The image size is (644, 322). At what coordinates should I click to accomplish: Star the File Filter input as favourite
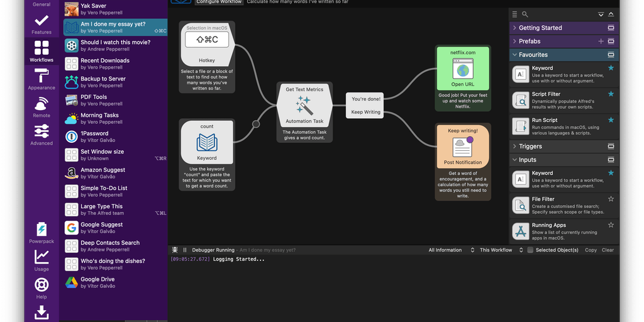click(611, 199)
